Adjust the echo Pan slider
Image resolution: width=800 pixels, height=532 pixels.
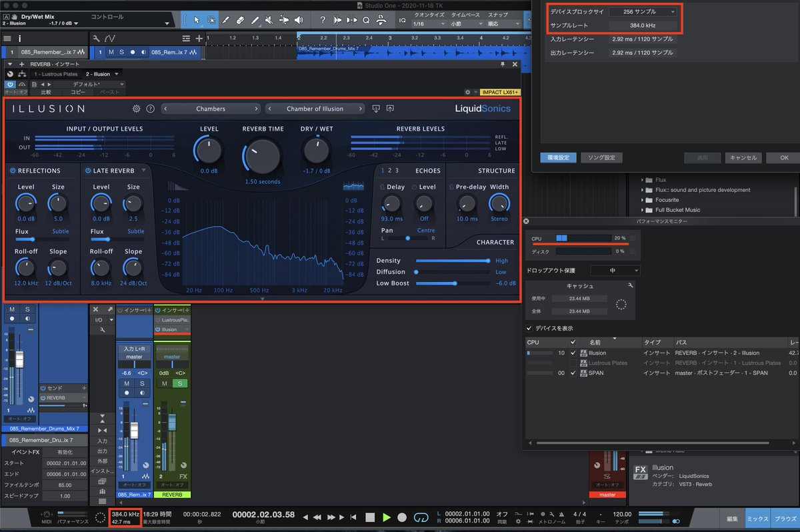(407, 238)
